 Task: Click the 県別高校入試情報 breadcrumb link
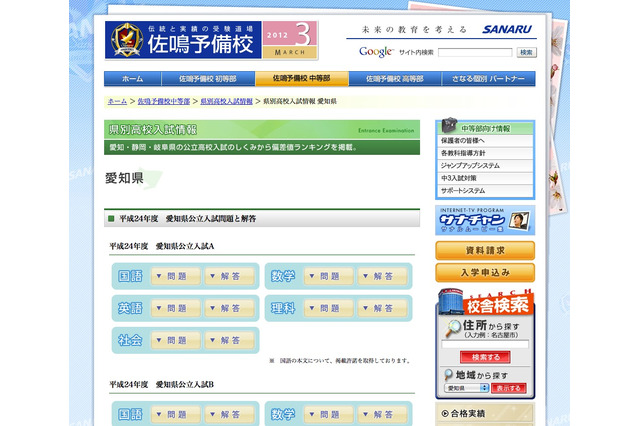click(227, 101)
